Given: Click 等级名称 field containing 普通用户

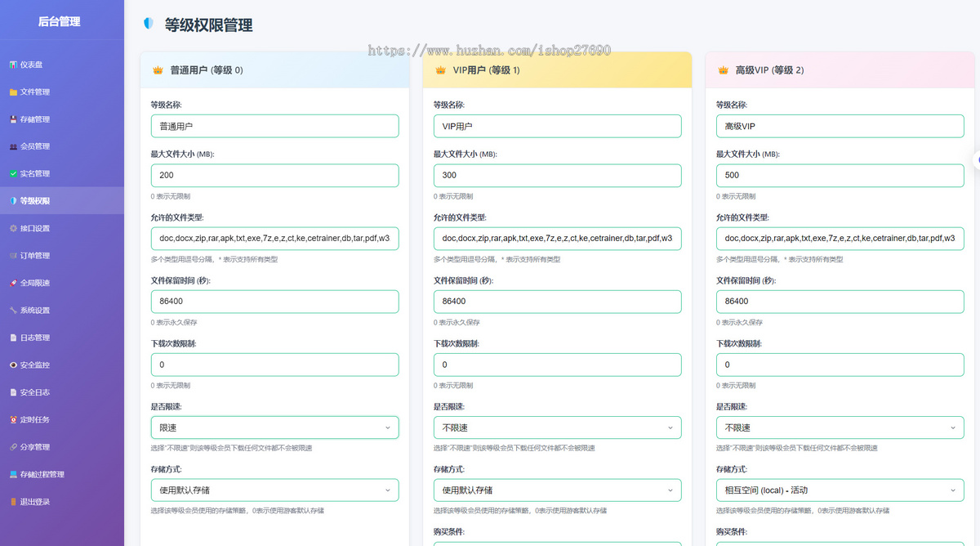Looking at the screenshot, I should point(274,126).
